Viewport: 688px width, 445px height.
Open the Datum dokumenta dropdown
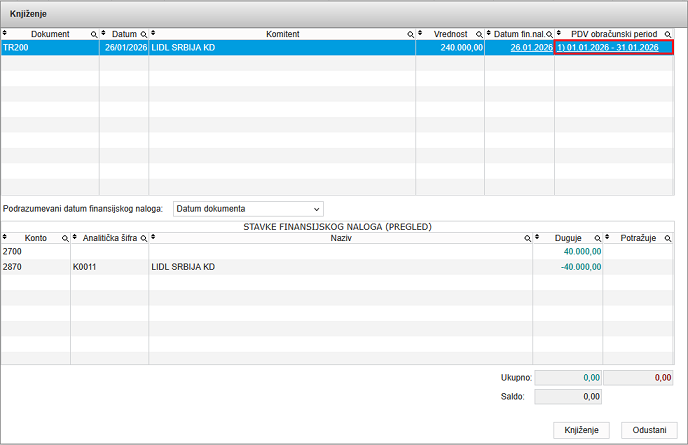click(249, 208)
